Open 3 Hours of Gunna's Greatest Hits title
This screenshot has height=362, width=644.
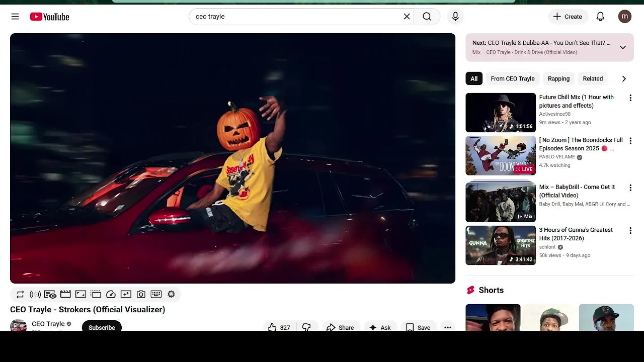click(x=576, y=234)
